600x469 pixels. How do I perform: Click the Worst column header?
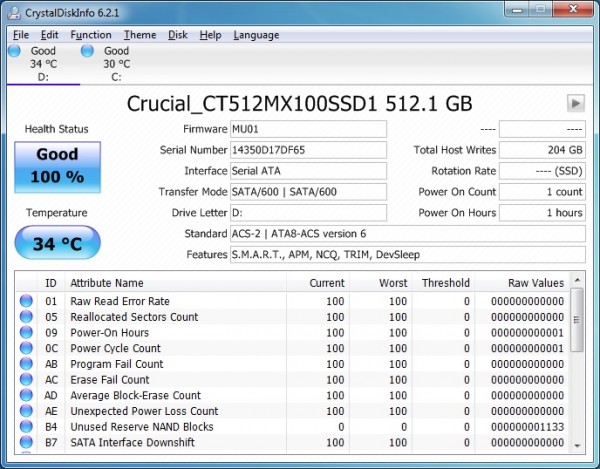click(x=380, y=283)
